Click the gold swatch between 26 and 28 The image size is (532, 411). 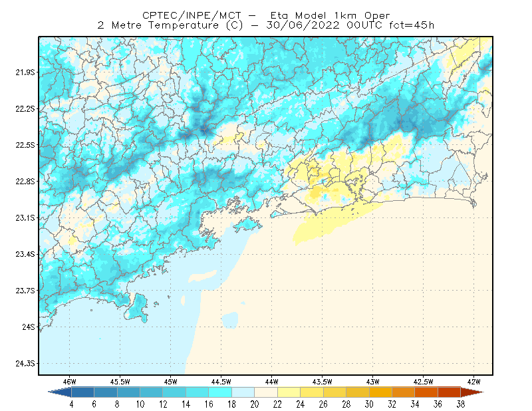tap(335, 392)
